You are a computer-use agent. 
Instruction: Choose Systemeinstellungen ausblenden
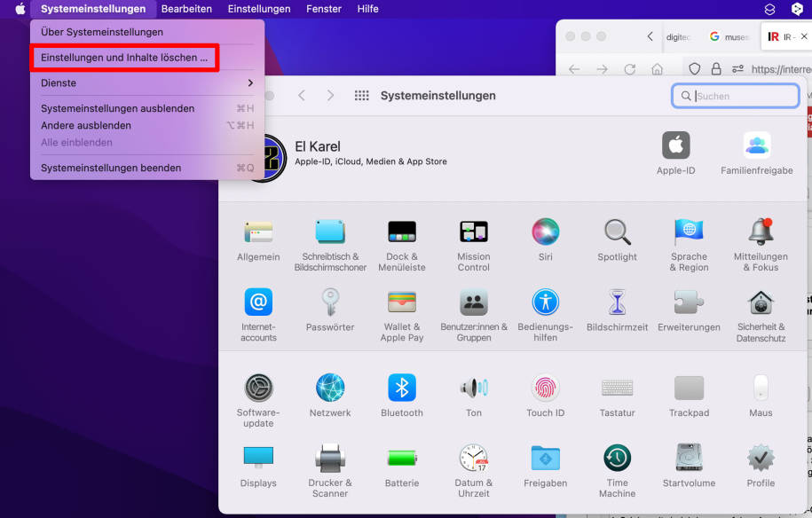(x=147, y=108)
